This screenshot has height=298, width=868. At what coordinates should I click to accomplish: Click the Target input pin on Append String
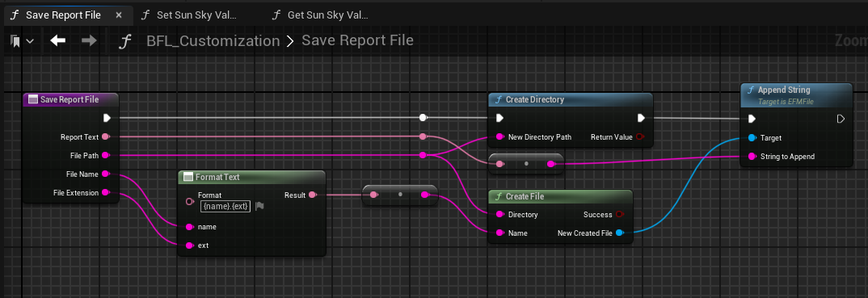752,137
